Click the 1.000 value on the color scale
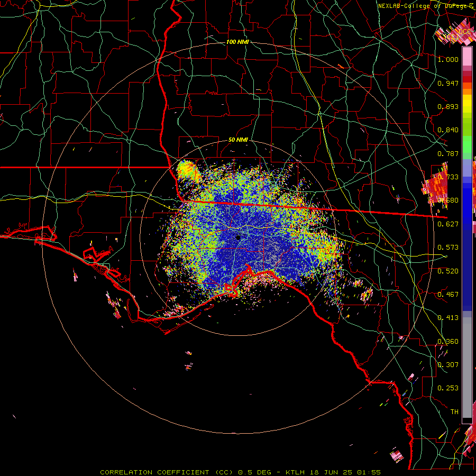 click(x=448, y=59)
